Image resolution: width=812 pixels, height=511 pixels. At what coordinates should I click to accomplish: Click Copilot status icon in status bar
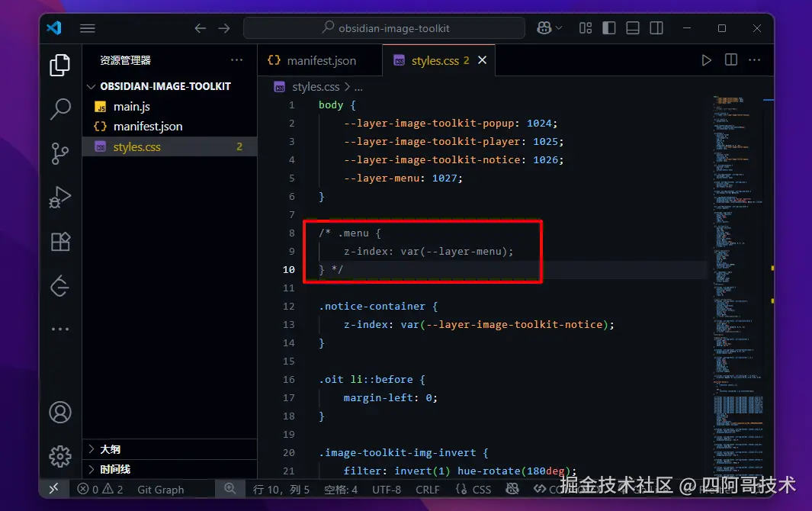512,489
